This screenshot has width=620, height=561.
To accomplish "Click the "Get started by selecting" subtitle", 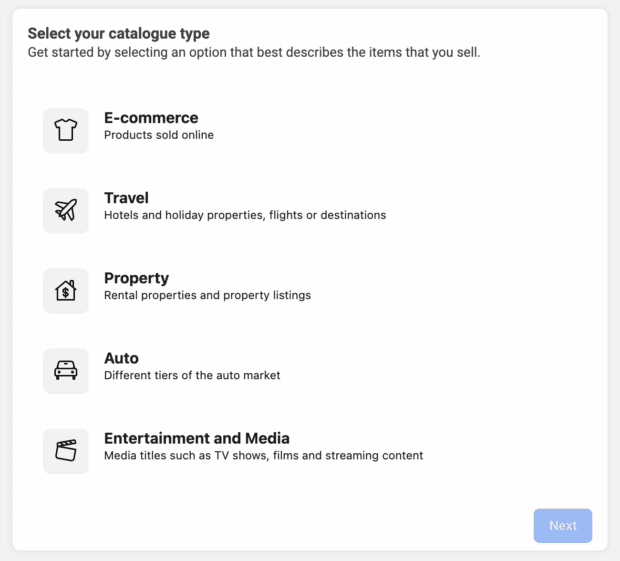I will 254,52.
